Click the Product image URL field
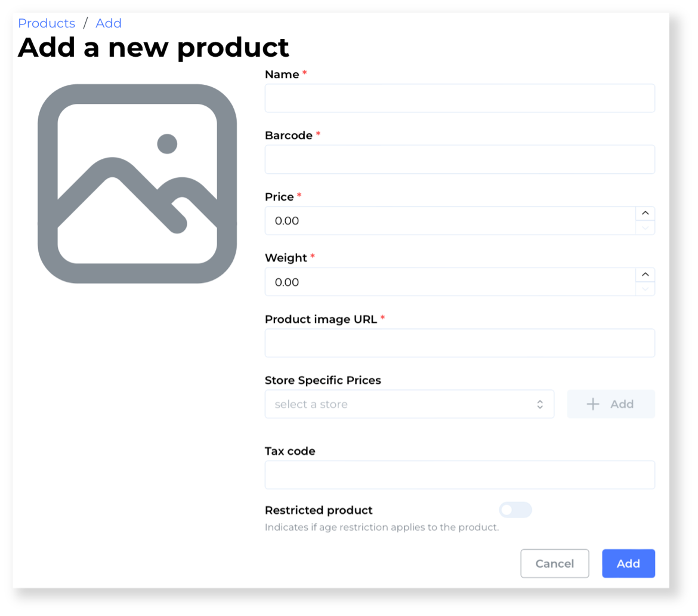698x616 pixels. pyautogui.click(x=459, y=343)
